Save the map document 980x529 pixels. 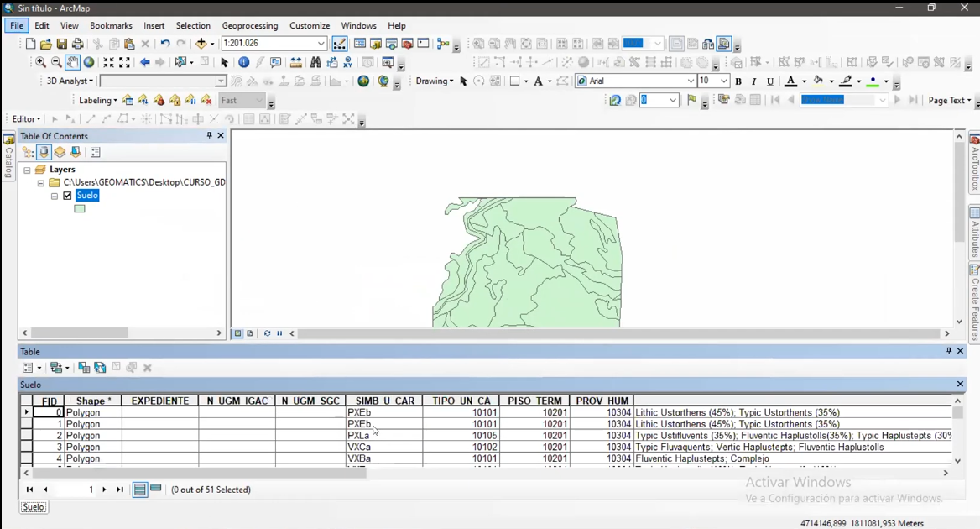coord(62,44)
